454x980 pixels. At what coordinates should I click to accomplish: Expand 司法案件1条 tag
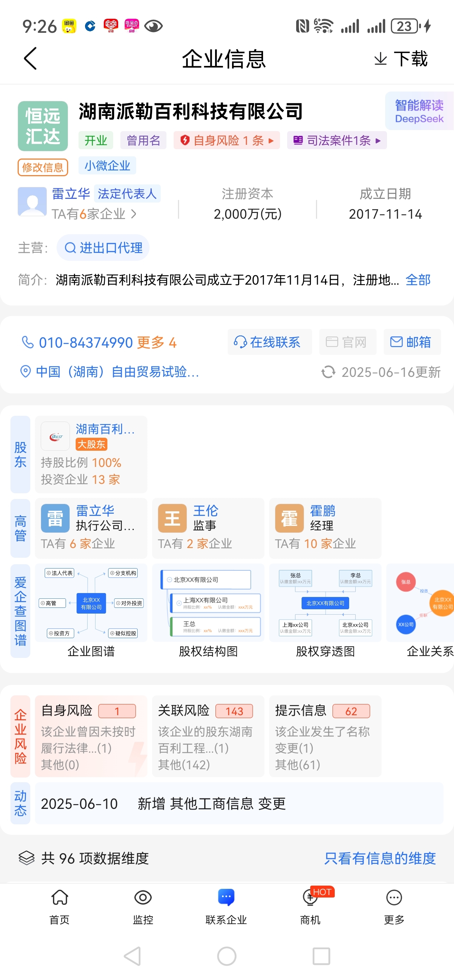(337, 141)
